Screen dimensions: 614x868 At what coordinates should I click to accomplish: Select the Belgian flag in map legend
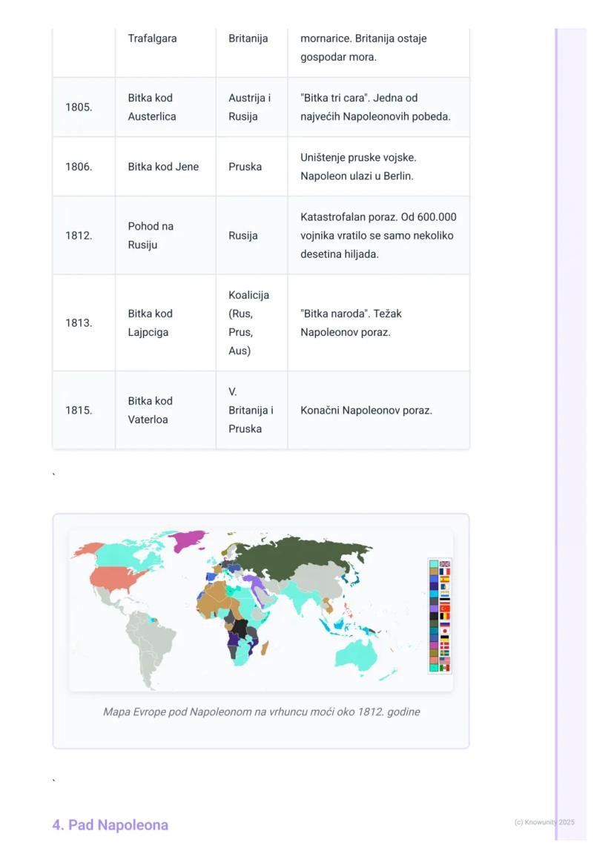click(445, 616)
